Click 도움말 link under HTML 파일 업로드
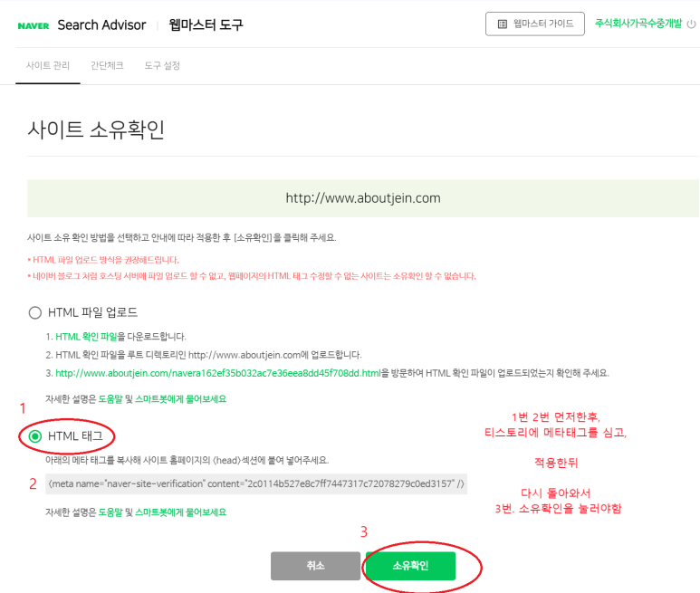Viewport: 700px width, 593px height. tap(110, 399)
